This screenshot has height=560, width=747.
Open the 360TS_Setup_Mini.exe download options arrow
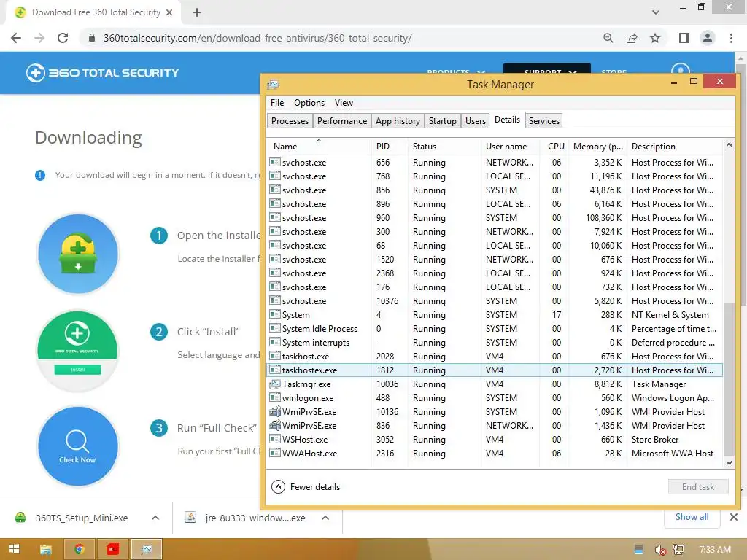tap(155, 518)
